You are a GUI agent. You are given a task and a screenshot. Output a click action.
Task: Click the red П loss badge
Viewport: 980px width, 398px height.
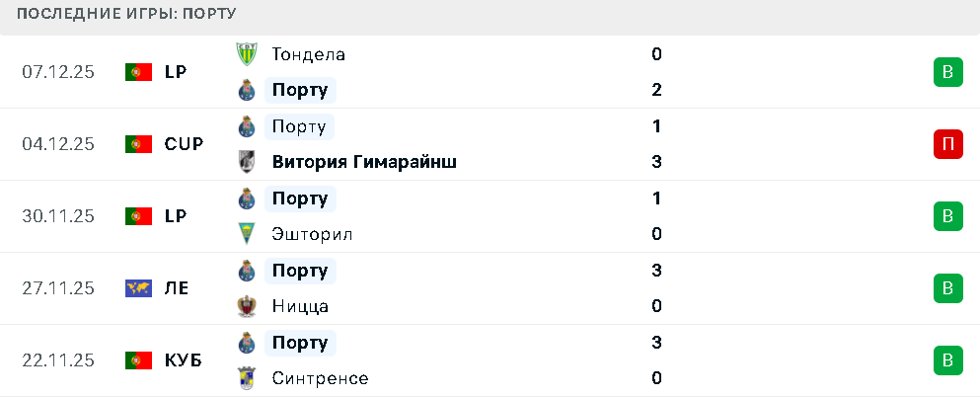click(947, 144)
